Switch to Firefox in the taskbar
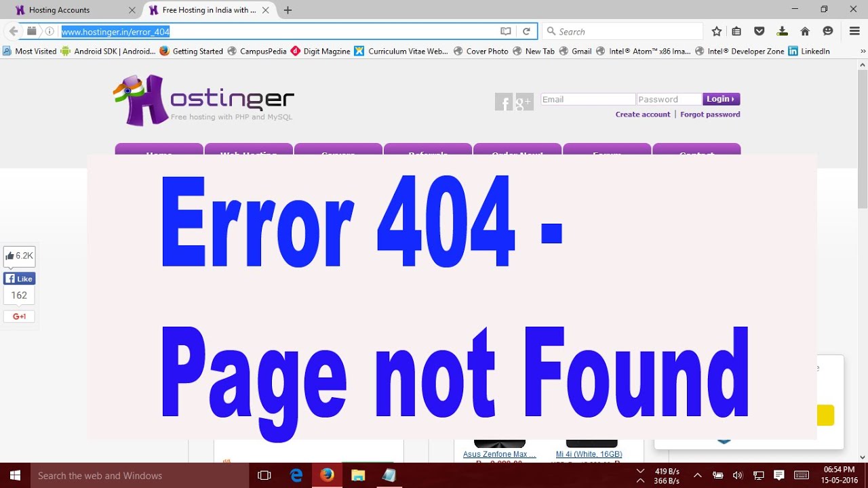The image size is (868, 488). (x=327, y=475)
